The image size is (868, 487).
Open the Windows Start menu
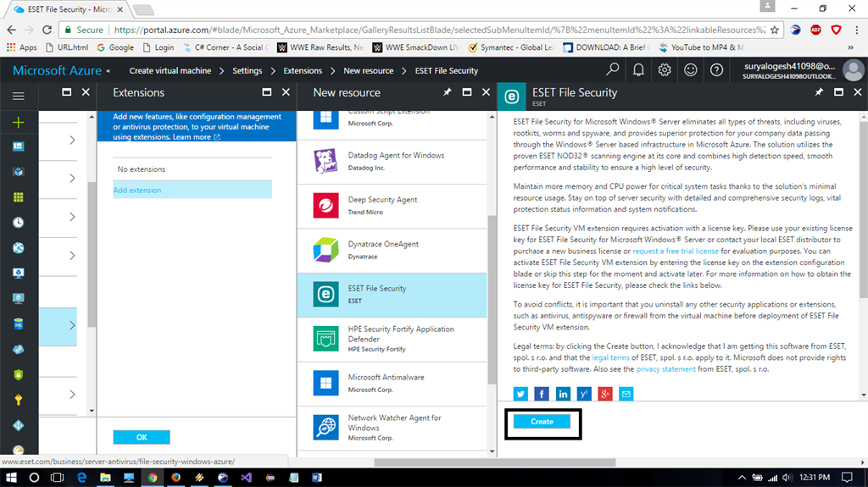pos(11,477)
